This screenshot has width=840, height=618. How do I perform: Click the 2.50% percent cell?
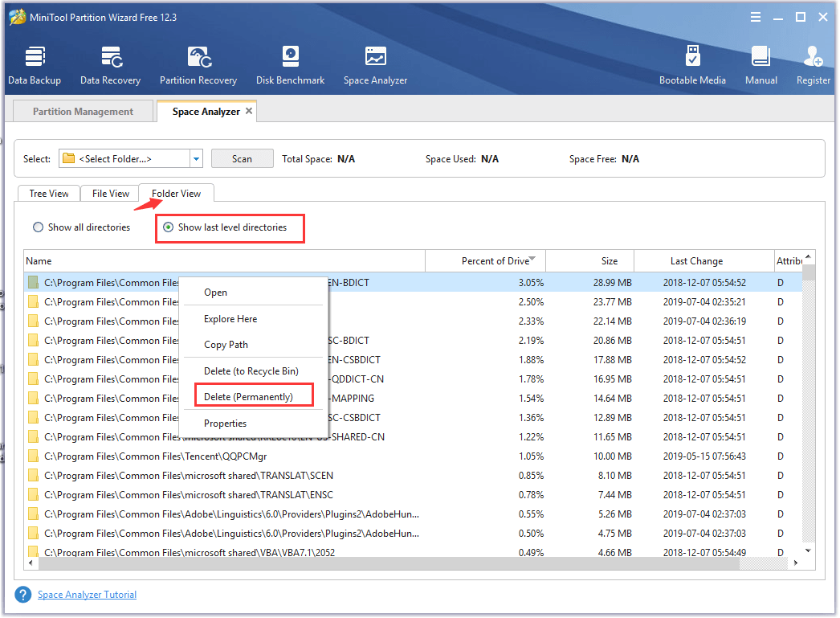(x=531, y=301)
